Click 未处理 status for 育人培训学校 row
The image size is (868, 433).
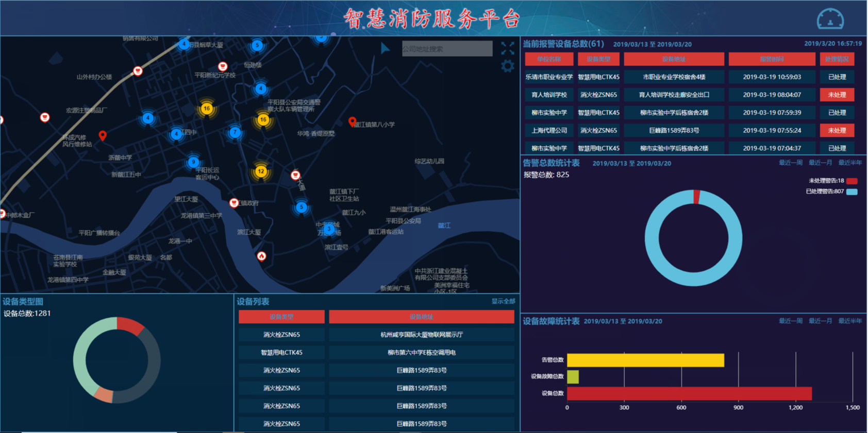click(x=837, y=95)
